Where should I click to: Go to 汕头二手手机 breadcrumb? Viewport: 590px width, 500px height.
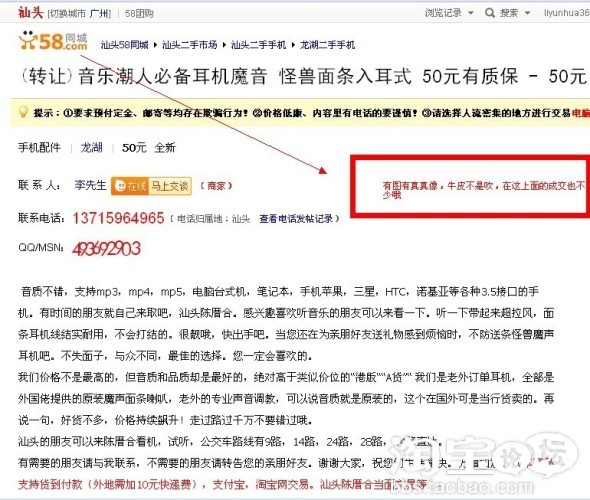point(259,45)
